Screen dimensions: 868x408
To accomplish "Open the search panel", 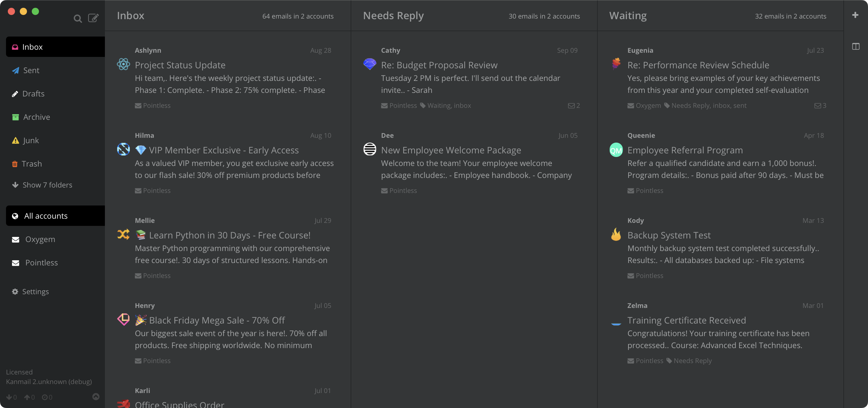I will [x=78, y=19].
